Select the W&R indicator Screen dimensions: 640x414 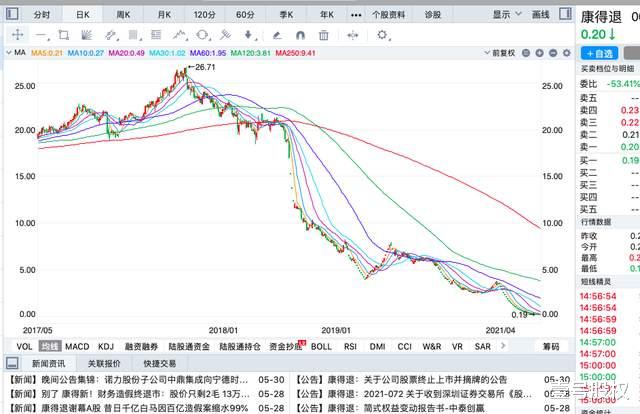[x=432, y=346]
